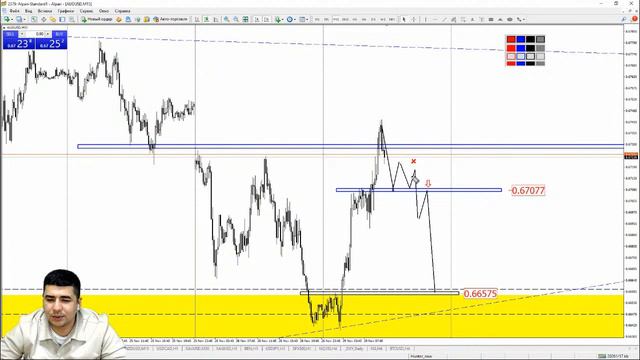Switch chart to candlesticks mode

[207, 19]
